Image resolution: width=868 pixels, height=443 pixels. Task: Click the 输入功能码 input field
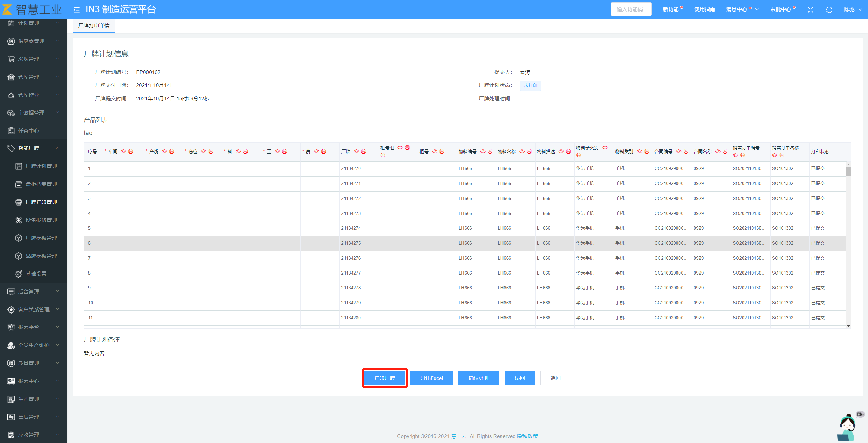(631, 9)
